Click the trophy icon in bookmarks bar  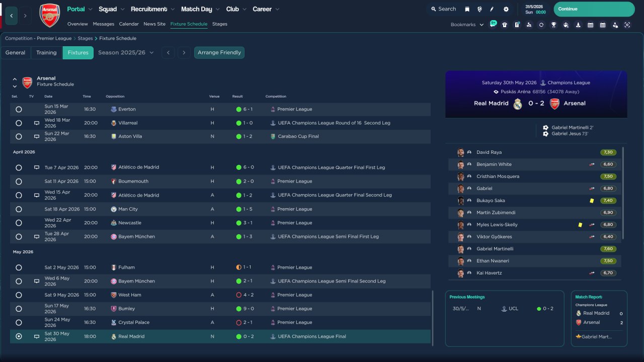click(553, 25)
